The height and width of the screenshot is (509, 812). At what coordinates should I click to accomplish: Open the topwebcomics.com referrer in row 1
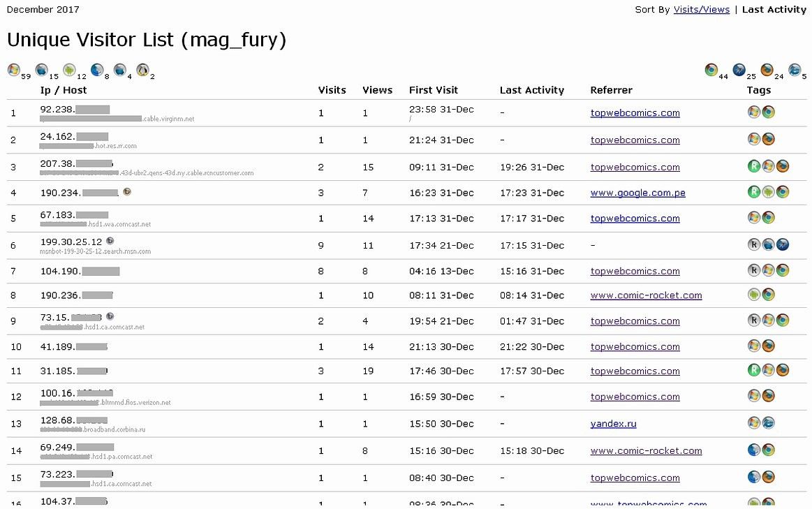635,112
